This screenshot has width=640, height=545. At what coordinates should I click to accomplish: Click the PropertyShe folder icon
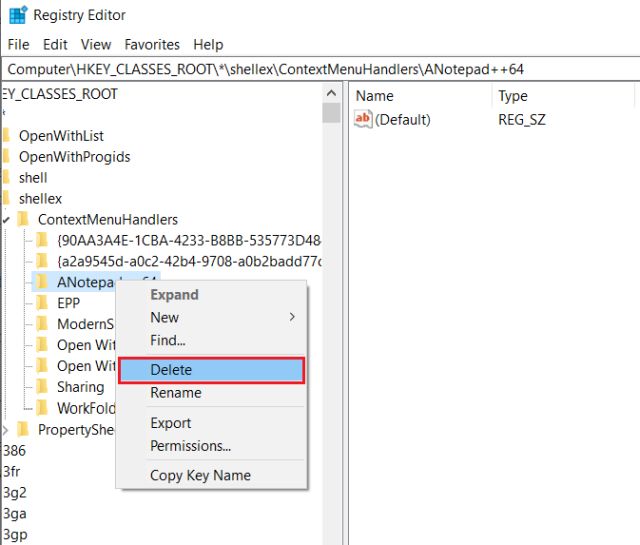[23, 429]
